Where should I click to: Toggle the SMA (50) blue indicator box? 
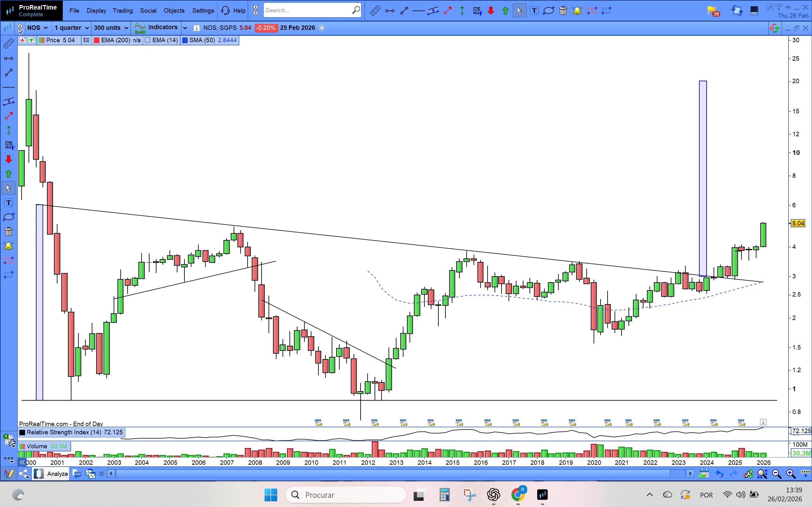tap(185, 40)
